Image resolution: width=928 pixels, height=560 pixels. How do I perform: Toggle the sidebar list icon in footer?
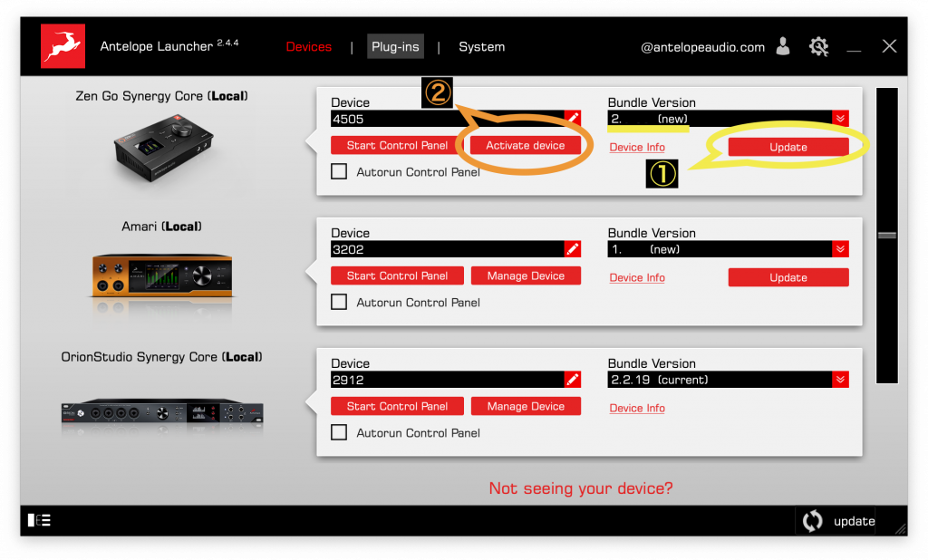(x=39, y=520)
